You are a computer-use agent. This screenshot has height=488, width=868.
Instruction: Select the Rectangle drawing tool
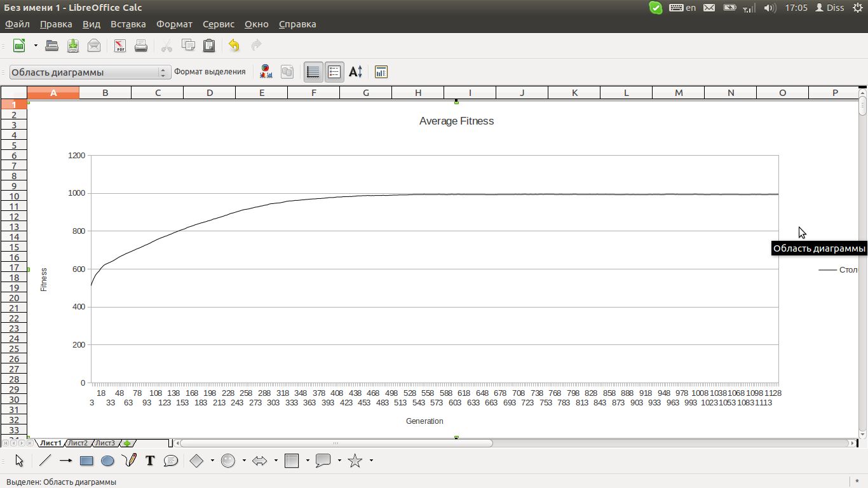coord(87,461)
